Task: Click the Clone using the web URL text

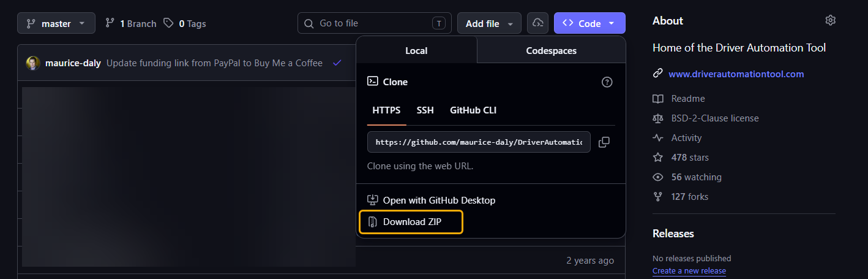Action: pyautogui.click(x=420, y=166)
